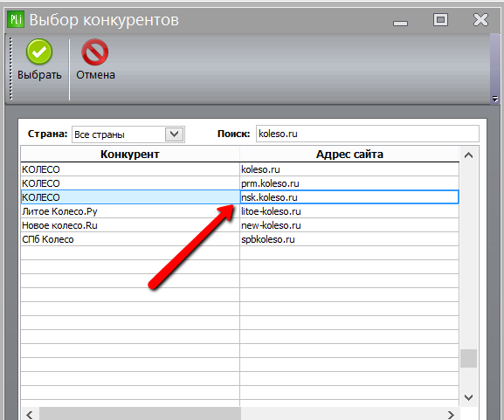The image size is (504, 420).
Task: Select the СПб Колесо competitor
Action: click(x=48, y=239)
